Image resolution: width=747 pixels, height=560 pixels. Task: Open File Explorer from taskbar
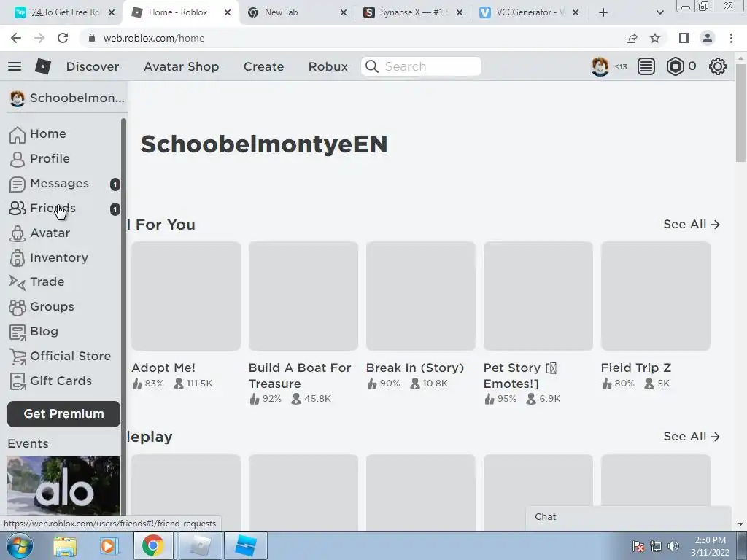65,545
